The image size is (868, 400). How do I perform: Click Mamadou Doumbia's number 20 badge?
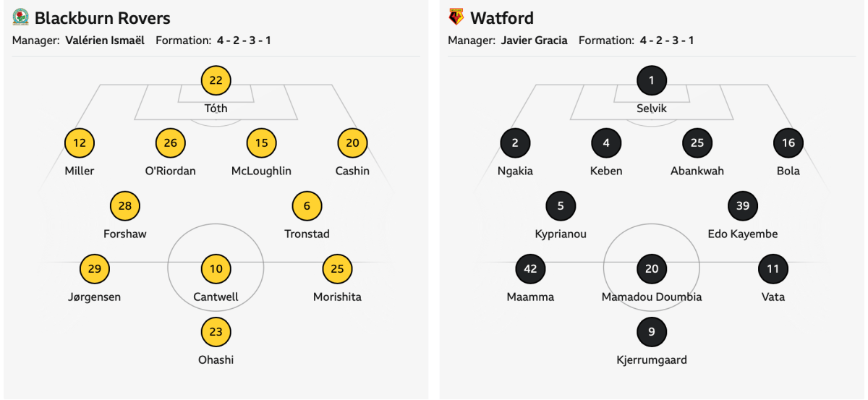pos(652,269)
